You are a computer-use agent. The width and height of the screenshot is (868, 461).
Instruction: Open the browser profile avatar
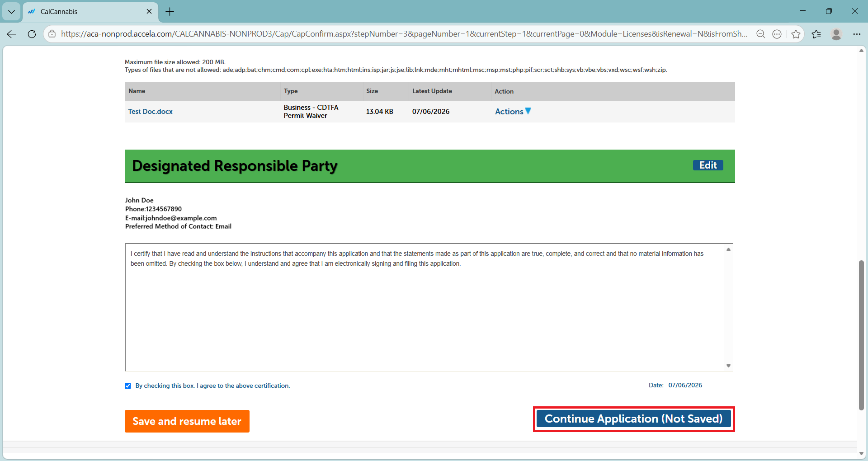(x=836, y=34)
